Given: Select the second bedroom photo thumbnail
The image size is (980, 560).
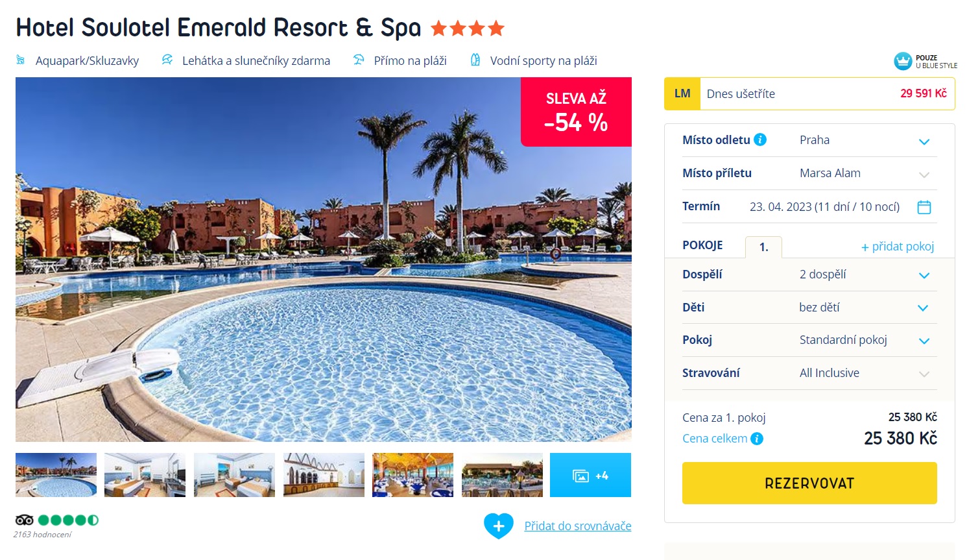Looking at the screenshot, I should coord(234,475).
